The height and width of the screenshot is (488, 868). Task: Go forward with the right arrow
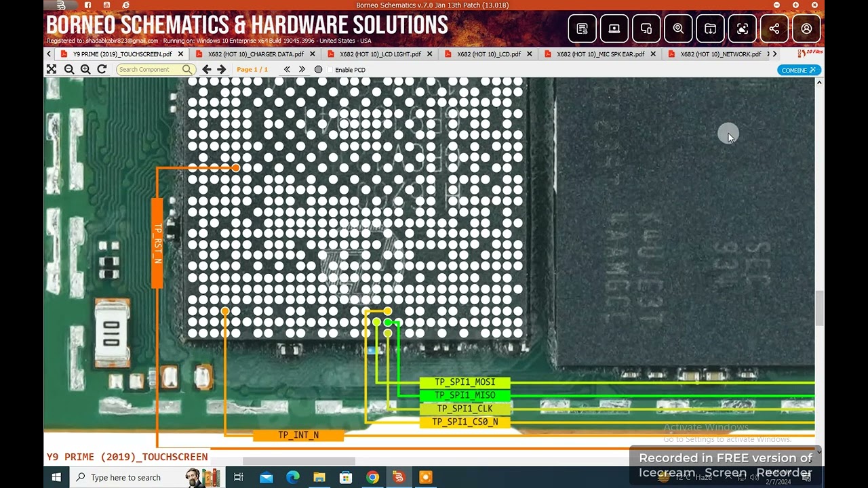click(221, 69)
